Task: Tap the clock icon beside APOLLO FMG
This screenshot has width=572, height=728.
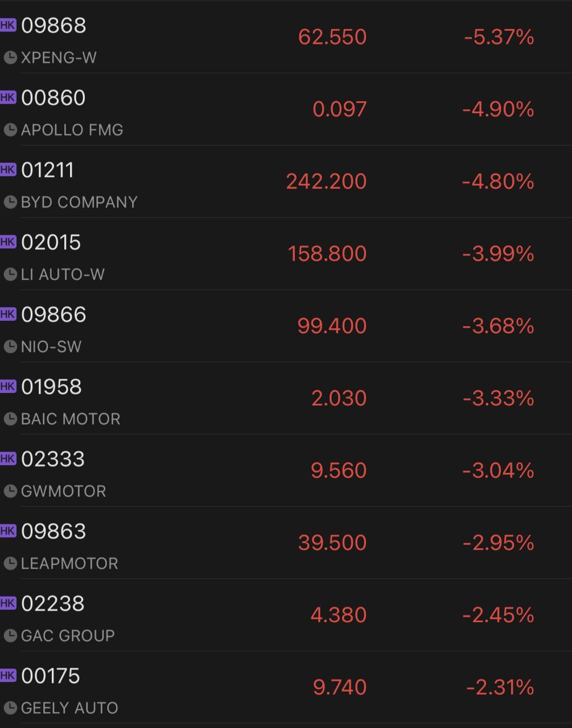Action: tap(10, 130)
